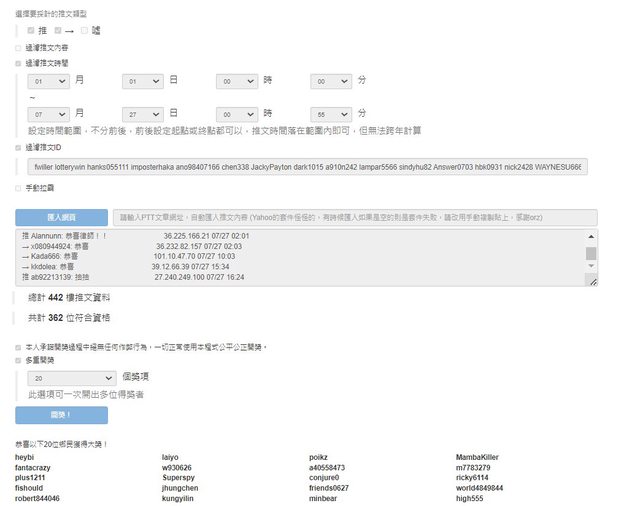
Task: Click the 匯入網頁 import button
Action: 61,217
